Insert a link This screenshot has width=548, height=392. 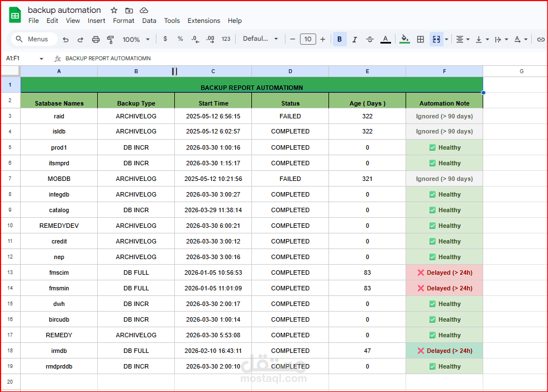pyautogui.click(x=540, y=40)
